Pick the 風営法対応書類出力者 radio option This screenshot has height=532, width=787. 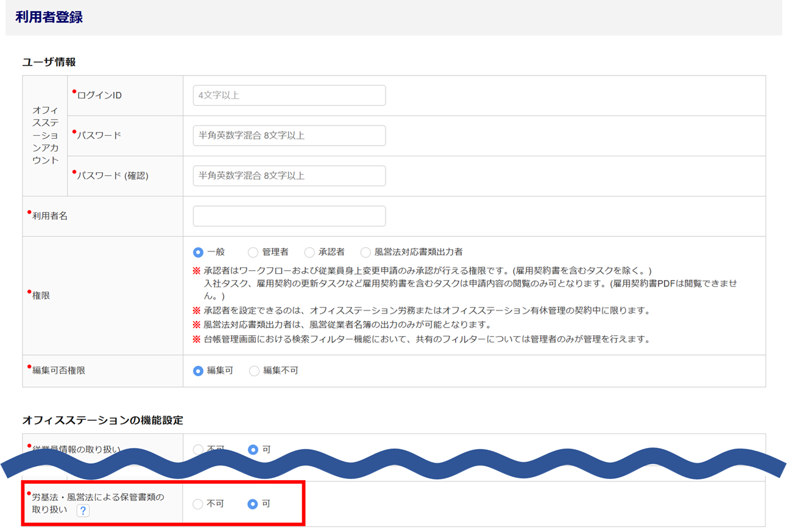365,252
